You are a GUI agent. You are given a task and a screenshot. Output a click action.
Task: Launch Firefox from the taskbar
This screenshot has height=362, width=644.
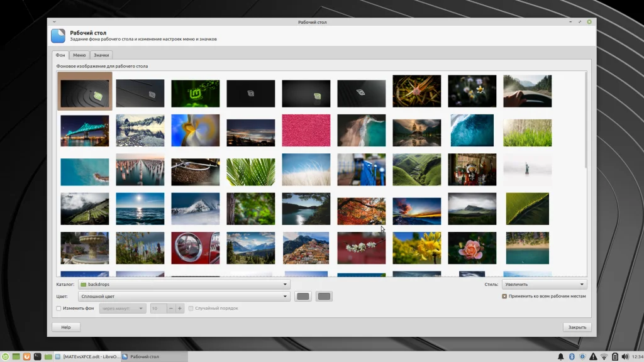pos(26,357)
